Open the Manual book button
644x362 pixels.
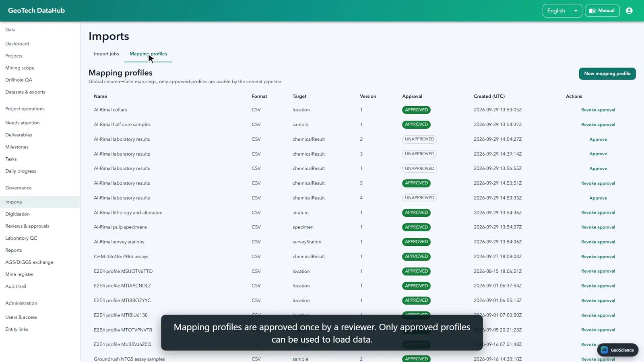coord(602,11)
